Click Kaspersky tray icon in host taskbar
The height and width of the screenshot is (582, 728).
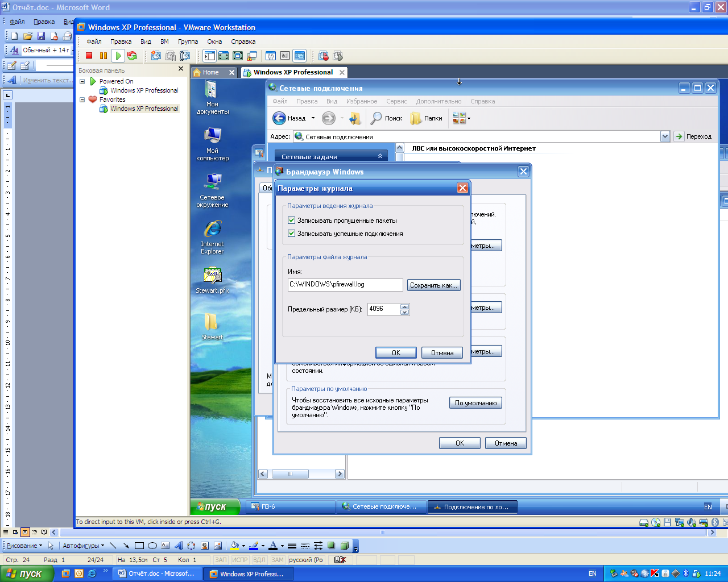(655, 573)
